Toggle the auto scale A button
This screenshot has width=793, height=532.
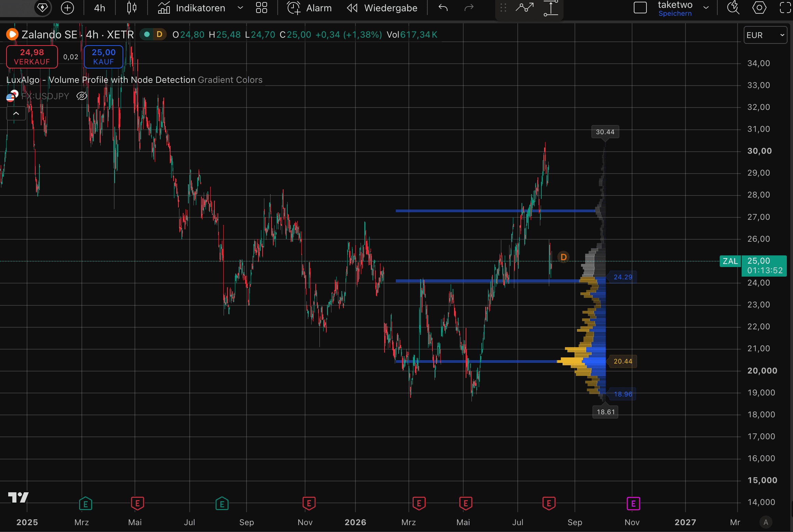[x=766, y=522]
